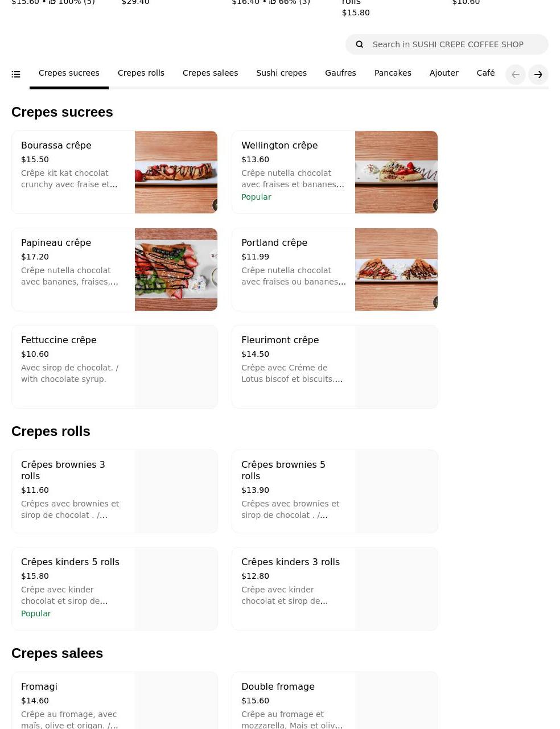Screen dimensions: 560x729
Task: Switch to Crepes rolls tab
Action: (141, 73)
